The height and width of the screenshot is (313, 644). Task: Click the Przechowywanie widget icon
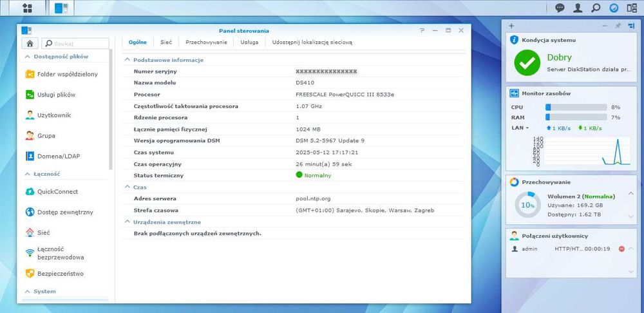tap(514, 182)
